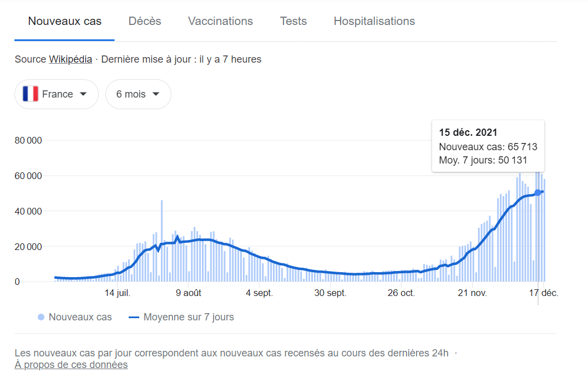Open À propos de ces données link
Viewport: 588px width, 388px height.
point(71,365)
